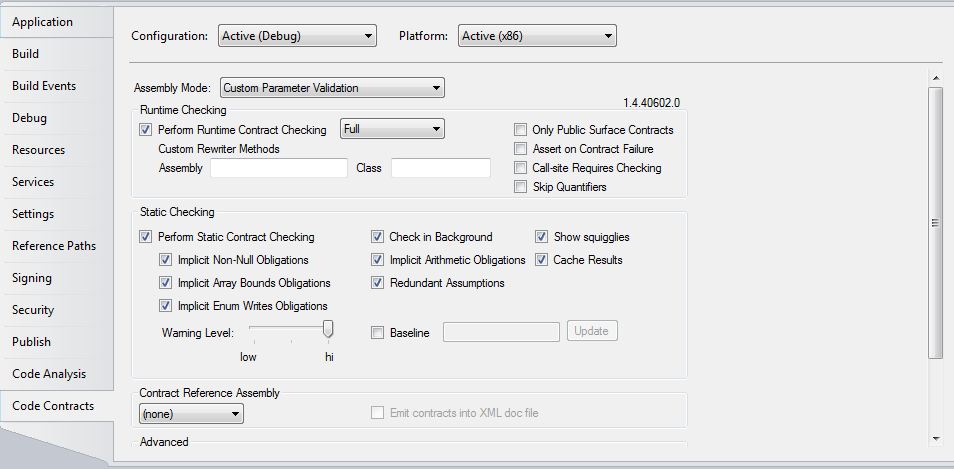Click the custom rewriter Class text field
Image resolution: width=954 pixels, height=469 pixels.
click(x=440, y=168)
